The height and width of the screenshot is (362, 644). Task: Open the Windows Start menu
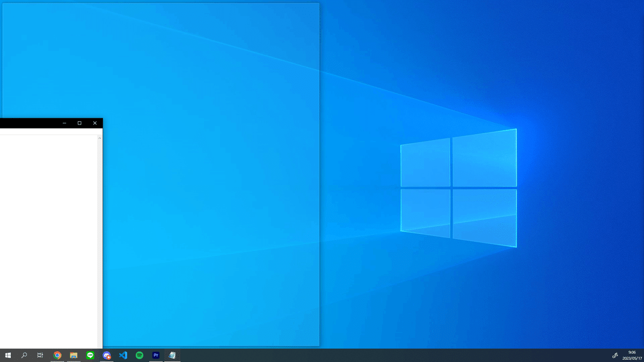(8, 355)
